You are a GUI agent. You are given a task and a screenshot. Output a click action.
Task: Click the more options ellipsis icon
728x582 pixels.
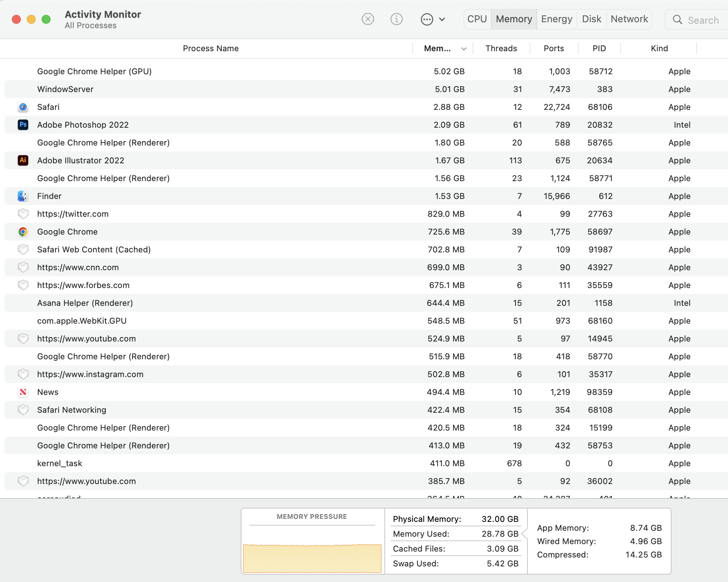tap(427, 19)
